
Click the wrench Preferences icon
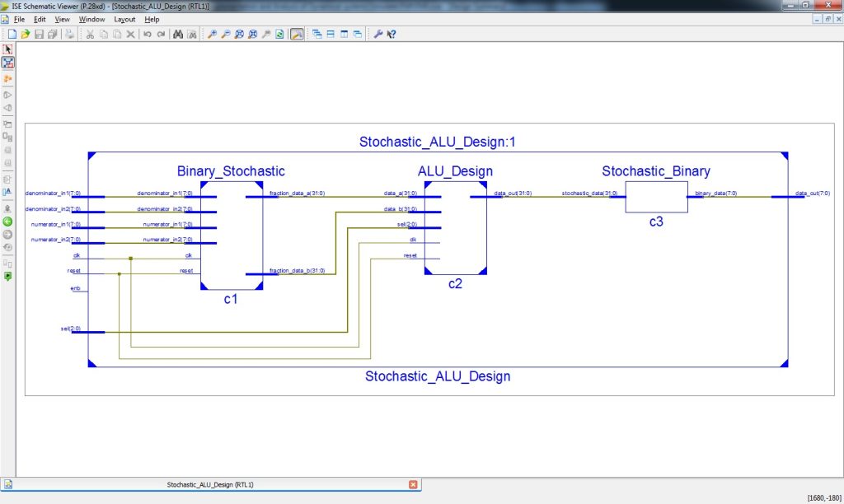click(378, 35)
